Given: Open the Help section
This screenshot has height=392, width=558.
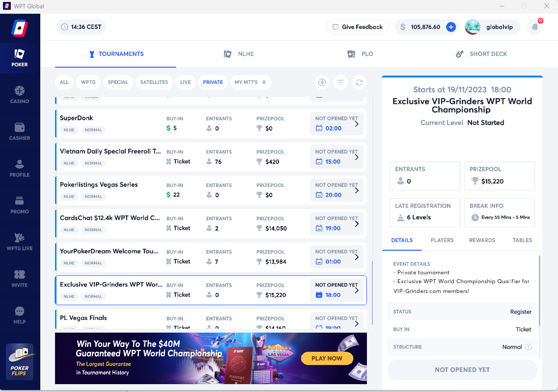Looking at the screenshot, I should (x=20, y=315).
